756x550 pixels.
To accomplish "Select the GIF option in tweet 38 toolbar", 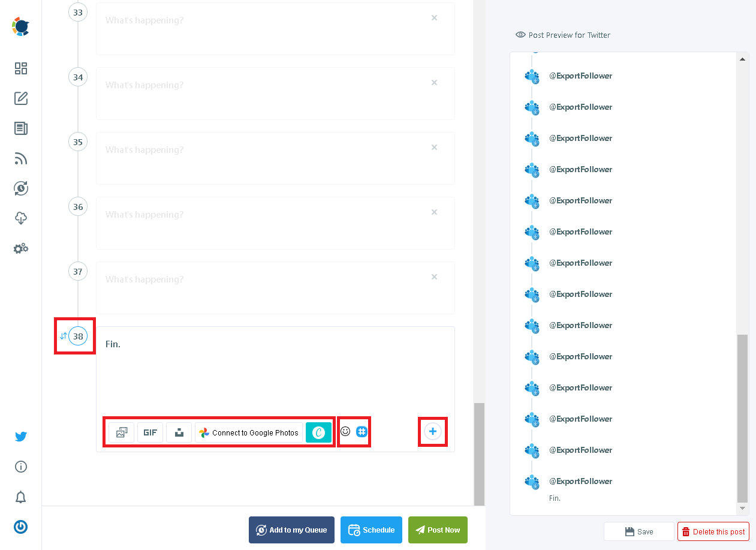I will 149,432.
